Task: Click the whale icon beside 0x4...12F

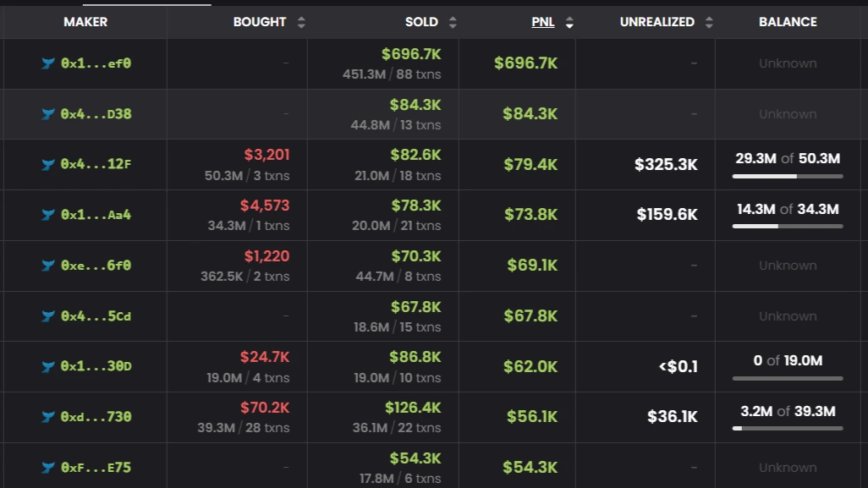Action: pyautogui.click(x=48, y=164)
